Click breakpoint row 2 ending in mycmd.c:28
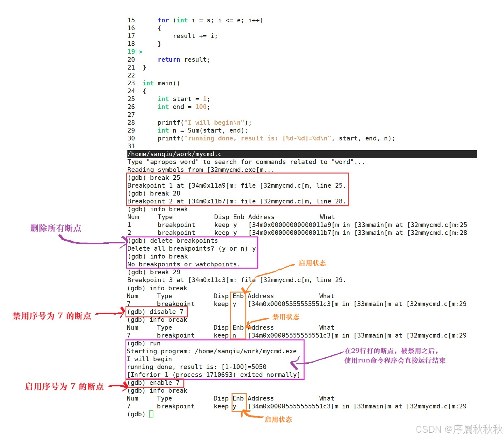 (x=297, y=233)
